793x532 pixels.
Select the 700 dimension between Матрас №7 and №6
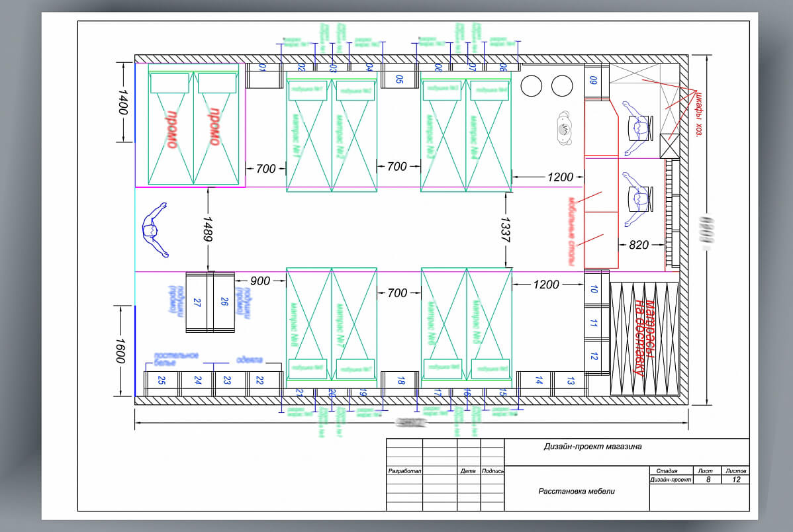(397, 293)
